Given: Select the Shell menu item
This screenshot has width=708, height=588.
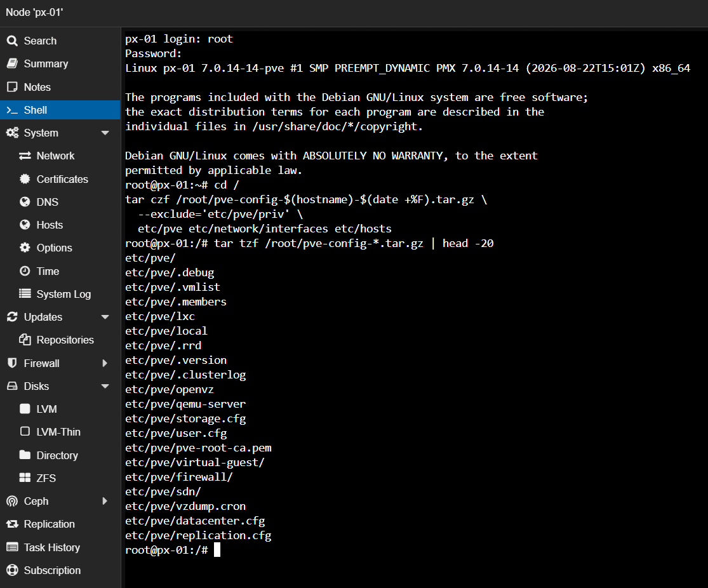Looking at the screenshot, I should click(x=60, y=110).
